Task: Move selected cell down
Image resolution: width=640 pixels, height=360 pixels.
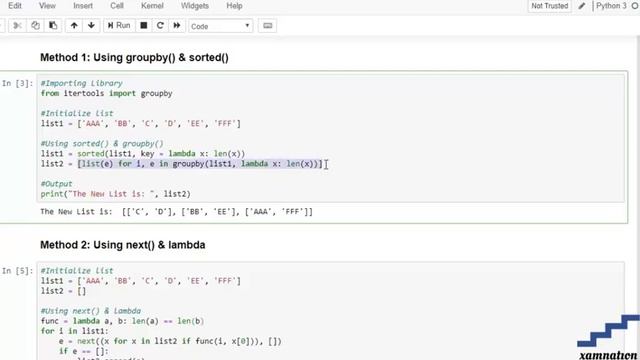Action: click(x=91, y=26)
